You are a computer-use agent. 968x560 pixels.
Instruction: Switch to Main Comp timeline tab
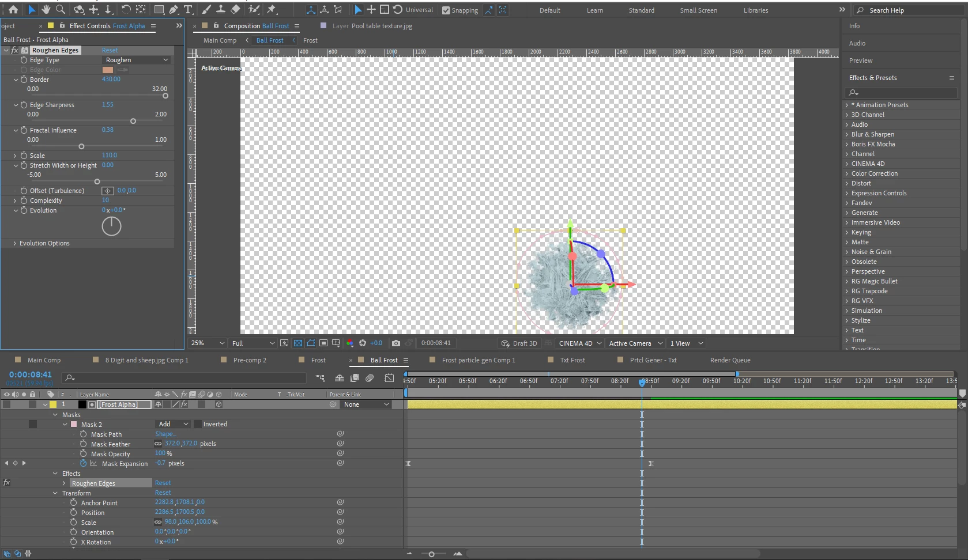click(x=44, y=360)
